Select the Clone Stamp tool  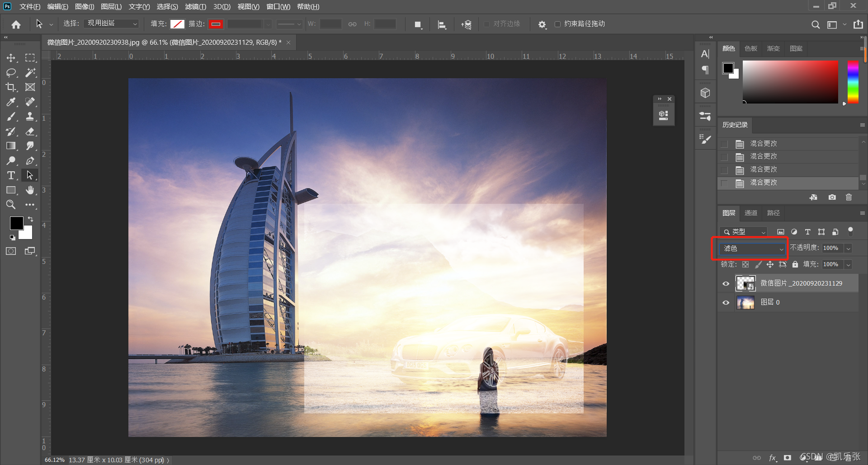pyautogui.click(x=30, y=117)
